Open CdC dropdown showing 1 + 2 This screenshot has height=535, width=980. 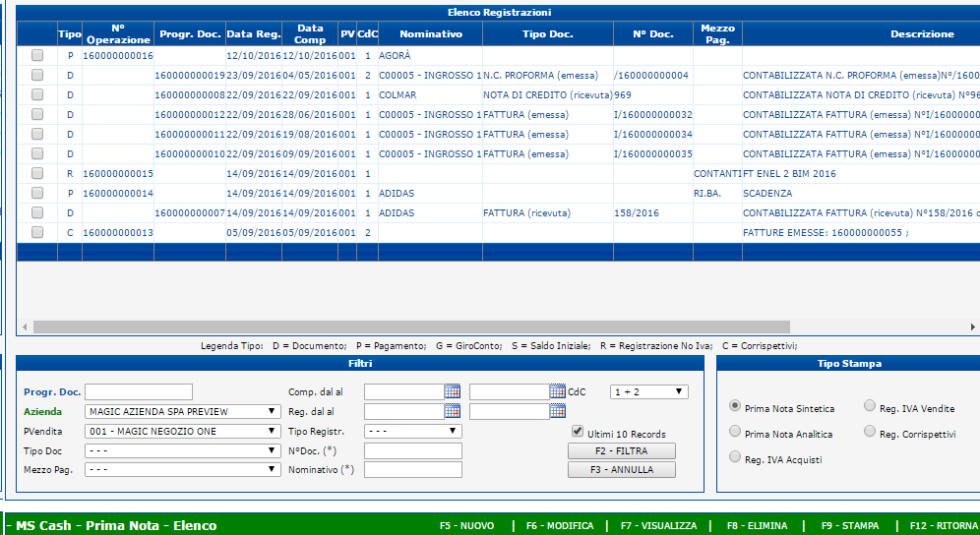point(648,391)
